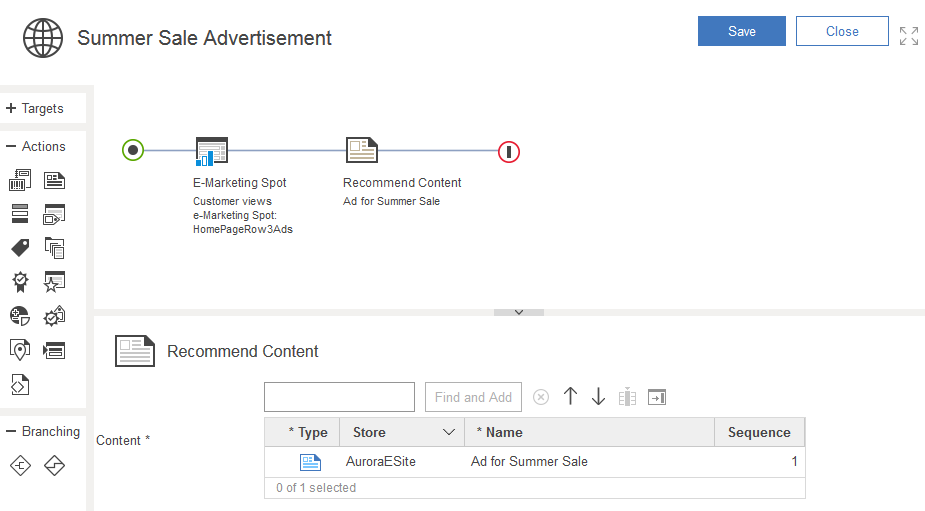The height and width of the screenshot is (511, 925).
Task: Click the arrow-into-panel toolbar icon
Action: (657, 397)
